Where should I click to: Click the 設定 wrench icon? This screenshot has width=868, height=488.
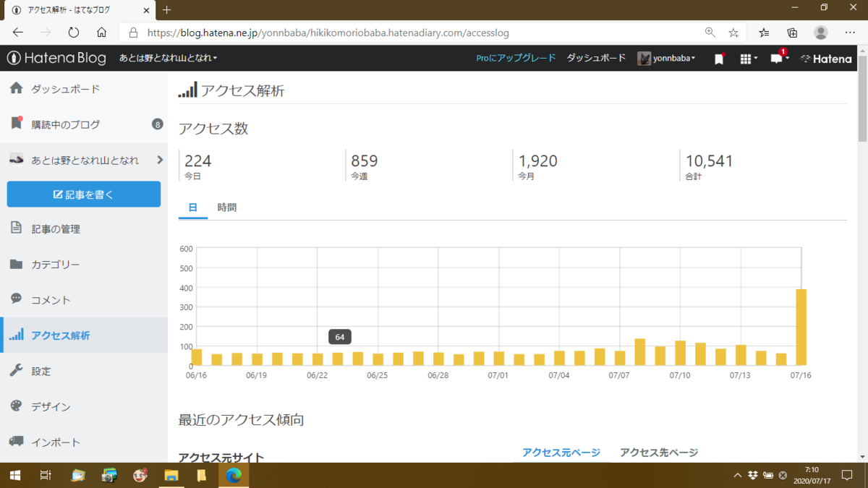[x=17, y=370]
